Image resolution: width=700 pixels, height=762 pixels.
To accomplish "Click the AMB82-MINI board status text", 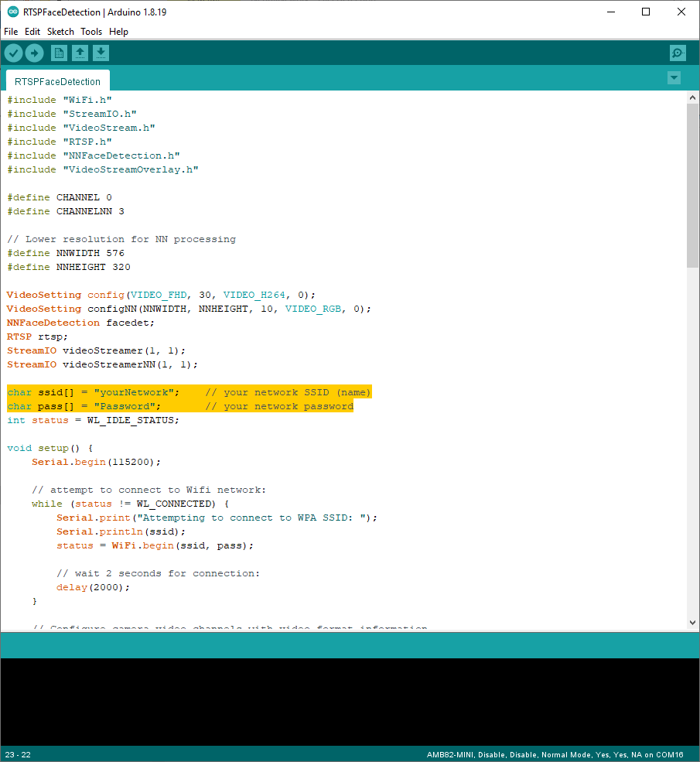I will tap(555, 754).
